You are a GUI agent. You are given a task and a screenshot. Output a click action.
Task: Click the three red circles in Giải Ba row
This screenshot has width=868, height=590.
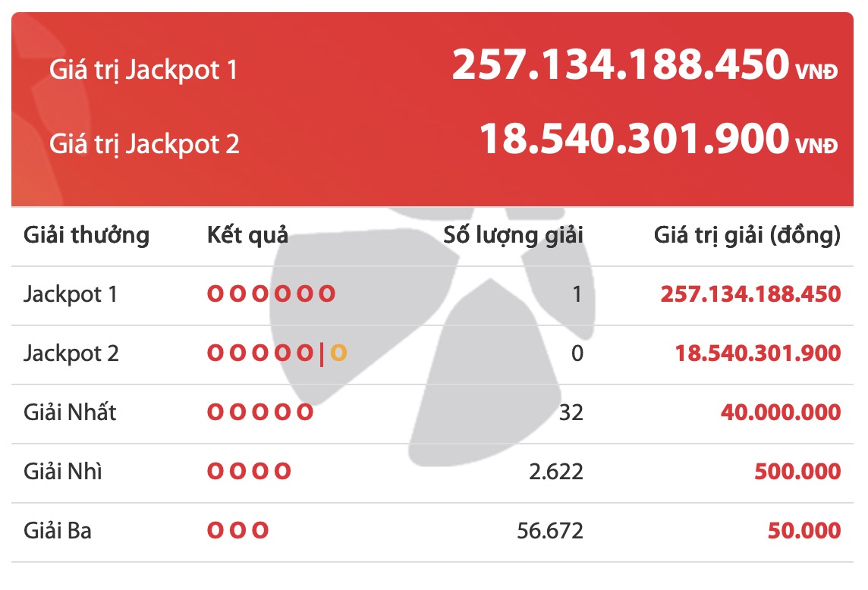pos(238,530)
